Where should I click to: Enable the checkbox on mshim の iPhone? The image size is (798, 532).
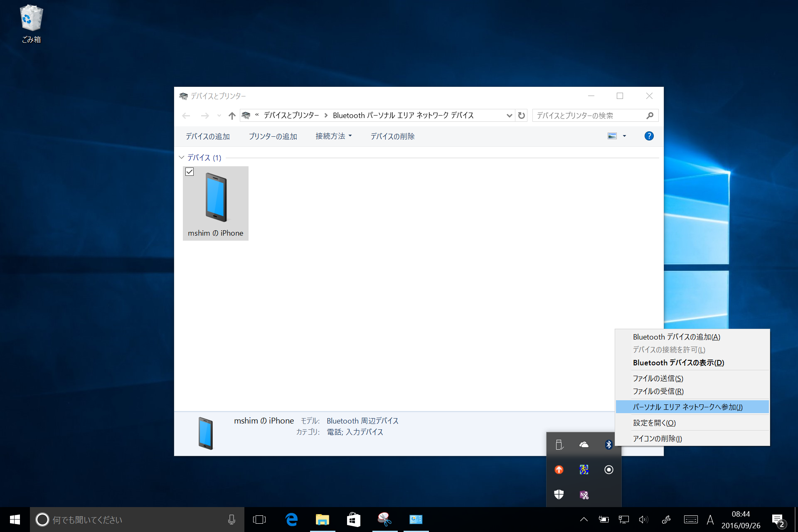[190, 172]
